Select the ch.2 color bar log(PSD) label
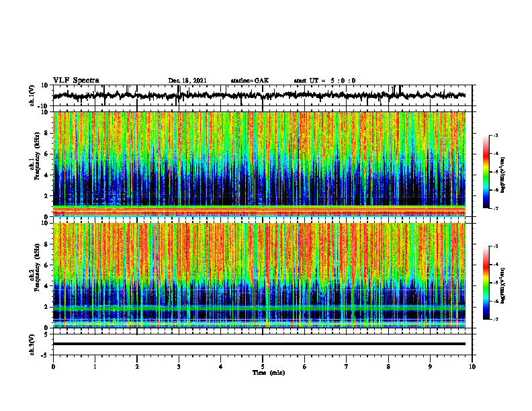This screenshot has height=411, width=532. point(502,285)
